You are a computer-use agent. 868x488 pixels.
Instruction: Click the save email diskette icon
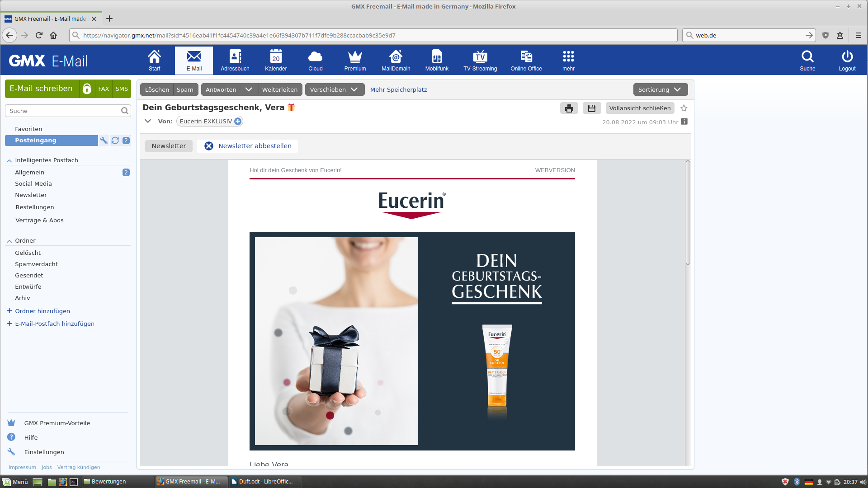pyautogui.click(x=592, y=108)
